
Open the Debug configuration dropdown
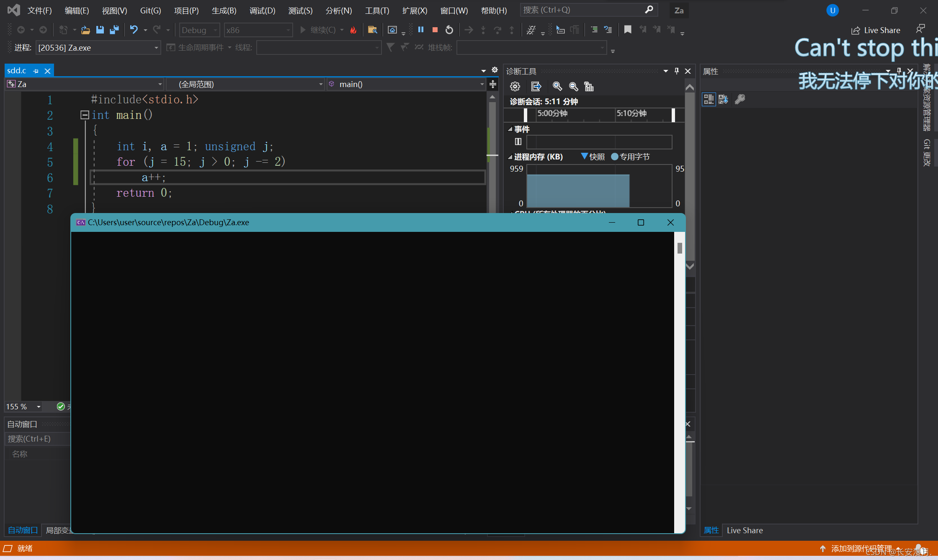pos(200,30)
